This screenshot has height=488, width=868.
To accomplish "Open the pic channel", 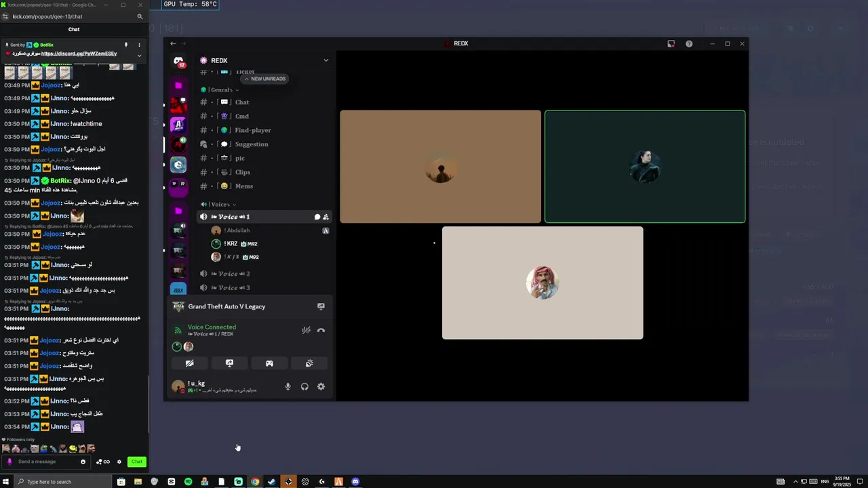I will (264, 158).
